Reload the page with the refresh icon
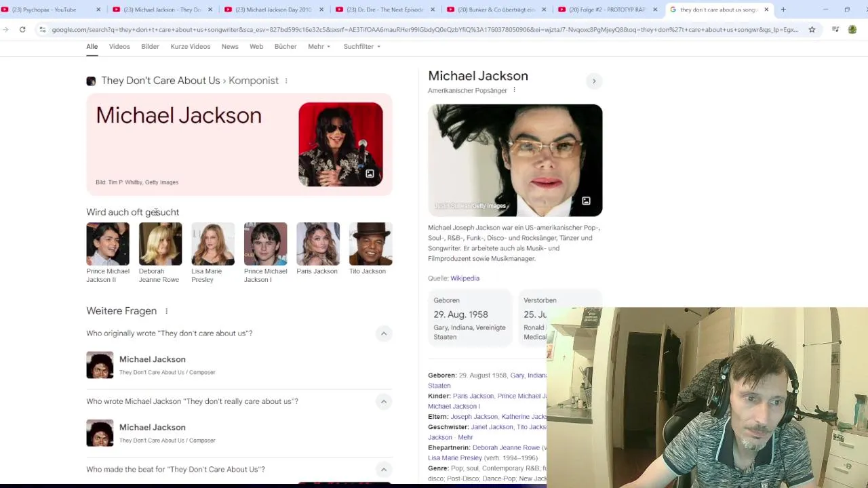Viewport: 868px width, 488px height. click(x=22, y=29)
